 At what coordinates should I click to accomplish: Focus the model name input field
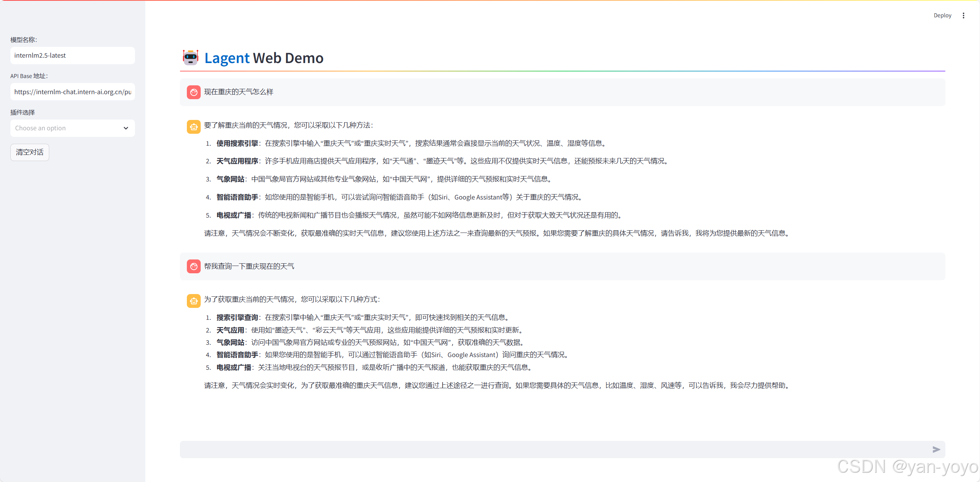pos(72,55)
